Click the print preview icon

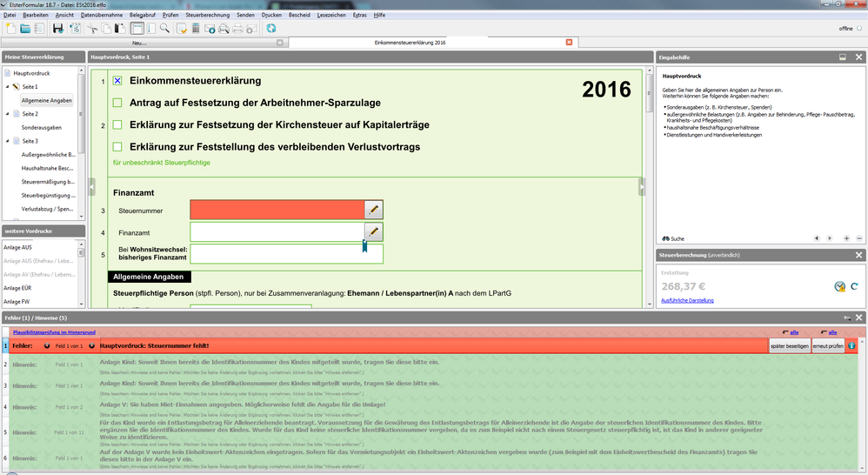click(x=224, y=28)
